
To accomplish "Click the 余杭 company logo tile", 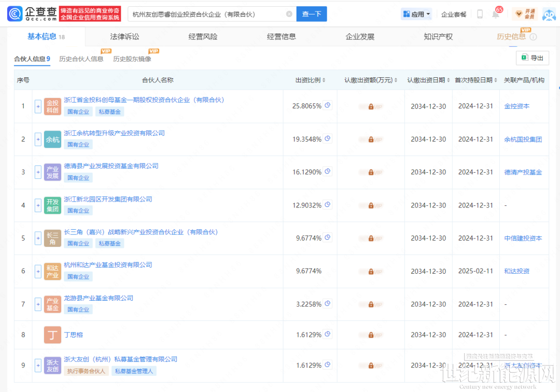I will click(x=52, y=139).
